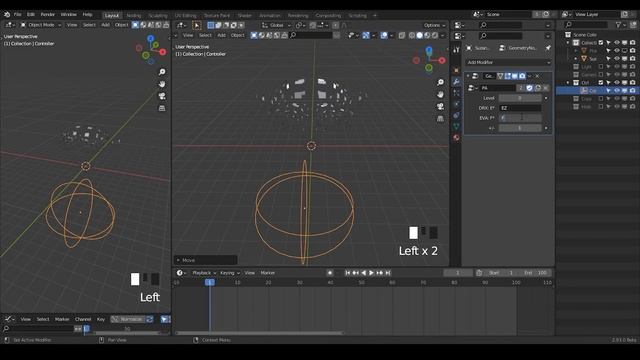Toggle fake user shield for node group
The height and width of the screenshot is (360, 640).
(529, 88)
